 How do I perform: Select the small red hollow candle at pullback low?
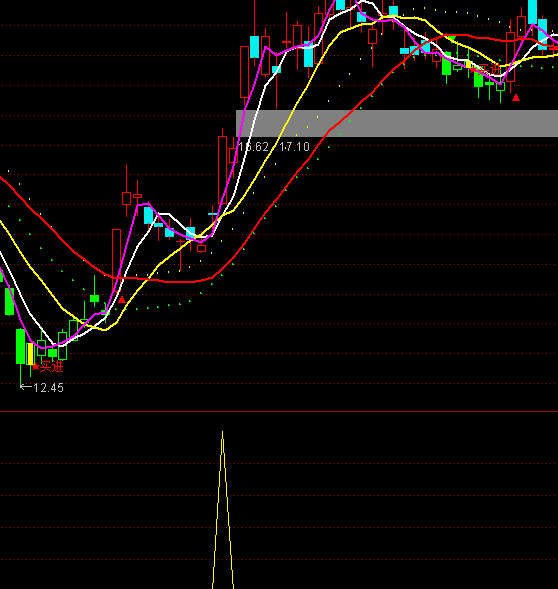[x=202, y=248]
